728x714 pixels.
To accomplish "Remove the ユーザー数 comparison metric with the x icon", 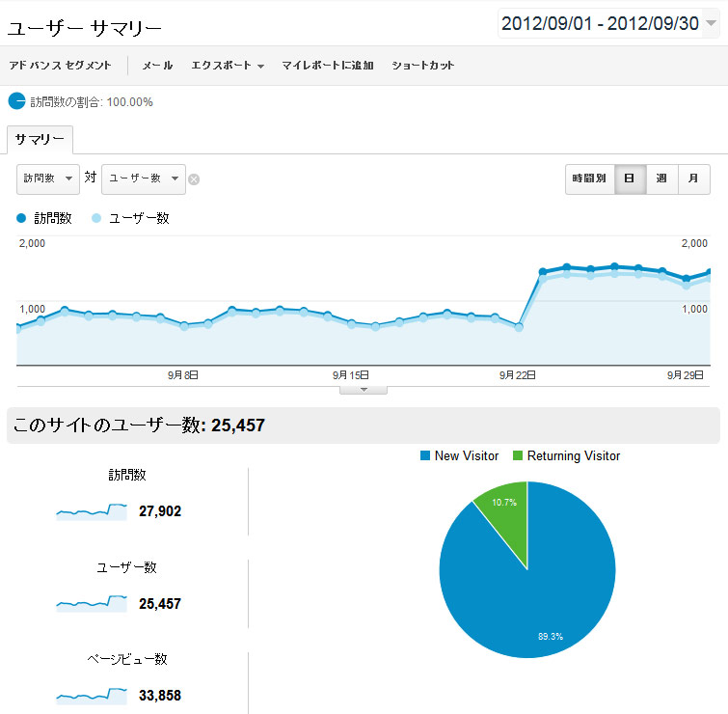I will tap(194, 178).
